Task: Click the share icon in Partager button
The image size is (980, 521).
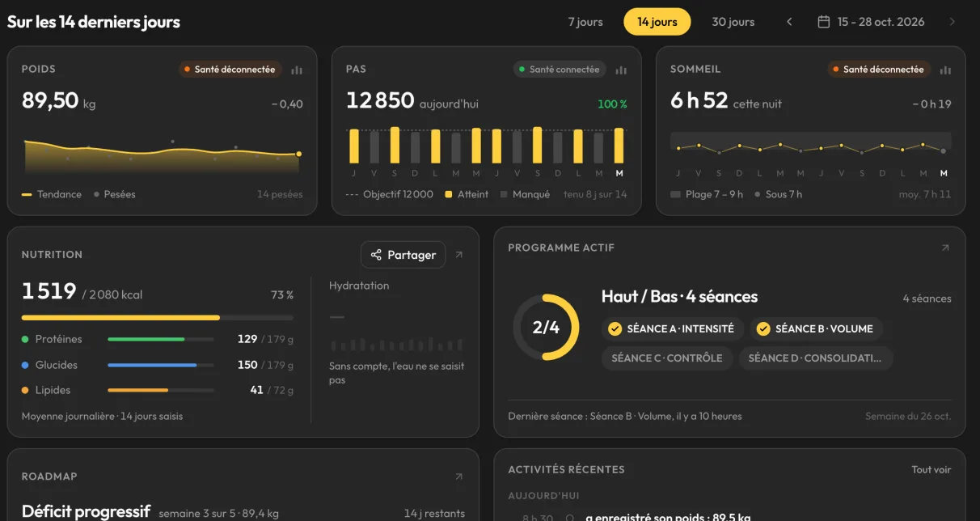Action: [x=376, y=255]
